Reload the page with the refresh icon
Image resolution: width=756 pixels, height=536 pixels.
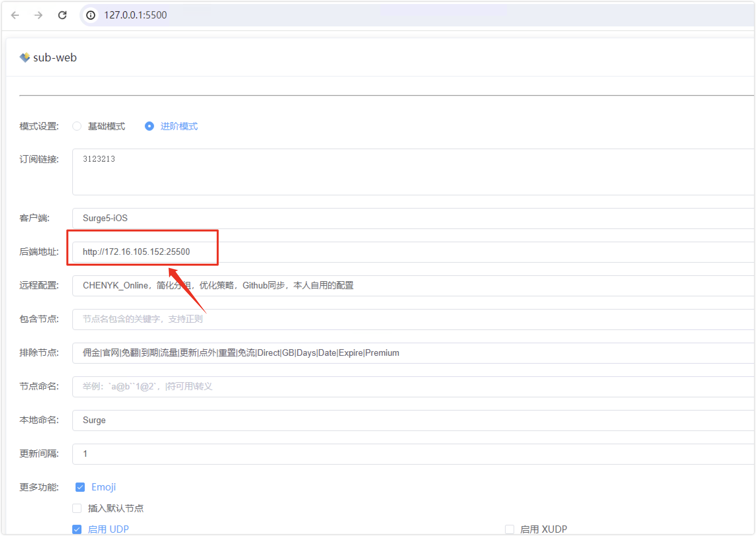point(62,15)
